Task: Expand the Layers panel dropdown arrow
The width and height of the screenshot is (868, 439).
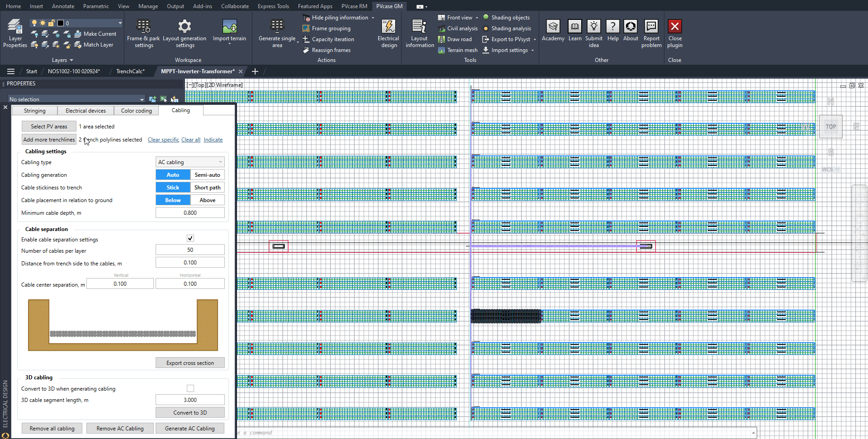Action: click(71, 60)
